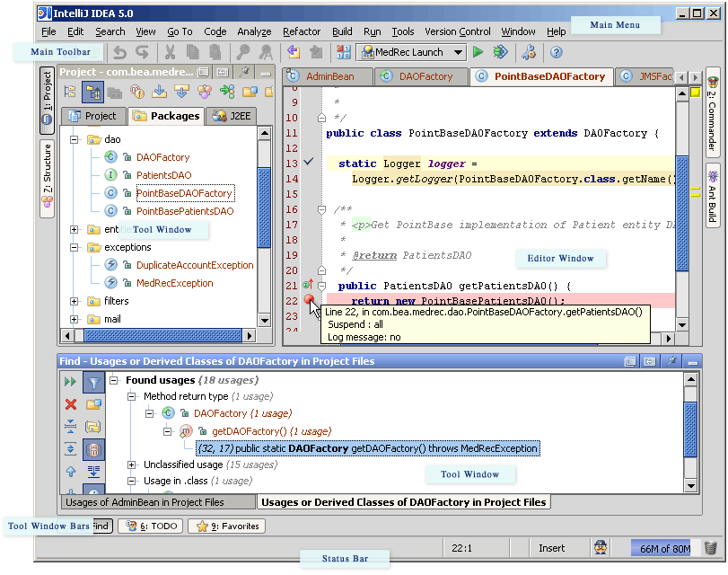Toggle the selected package tree view icon in Project toolbar
This screenshot has width=728, height=575.
[92, 92]
